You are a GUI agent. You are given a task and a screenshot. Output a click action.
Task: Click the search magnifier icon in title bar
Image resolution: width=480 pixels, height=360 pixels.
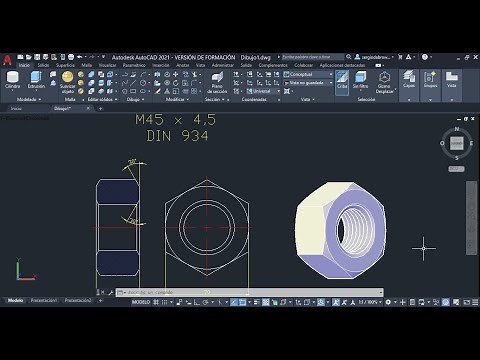click(349, 57)
